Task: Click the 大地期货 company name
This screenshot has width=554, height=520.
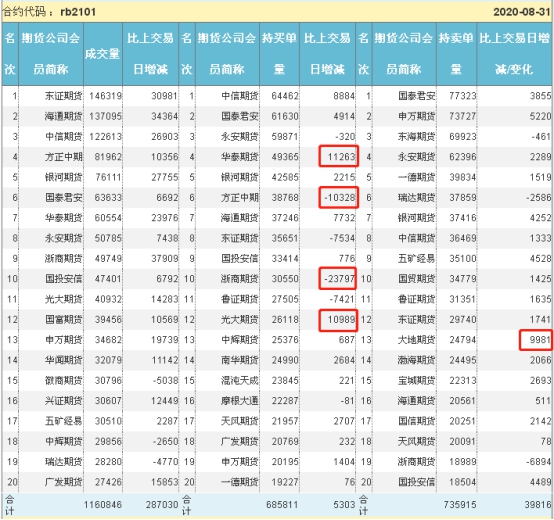Action: pos(417,340)
